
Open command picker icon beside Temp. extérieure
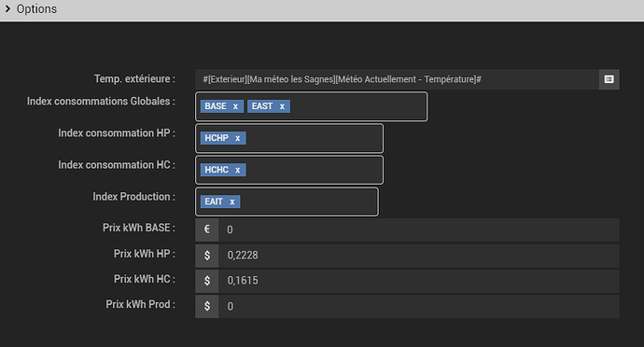pyautogui.click(x=609, y=79)
